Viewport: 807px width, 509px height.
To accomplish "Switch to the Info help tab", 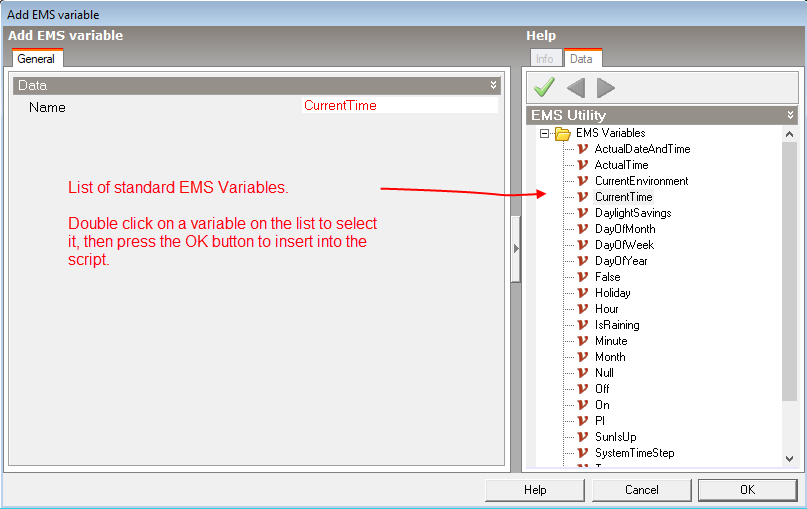I will click(x=544, y=59).
